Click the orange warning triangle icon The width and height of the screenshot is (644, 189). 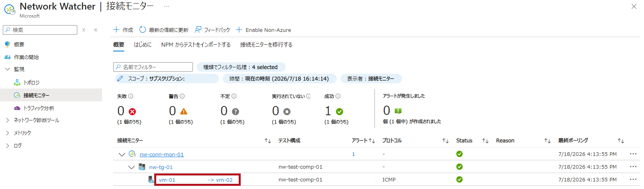[x=184, y=112]
